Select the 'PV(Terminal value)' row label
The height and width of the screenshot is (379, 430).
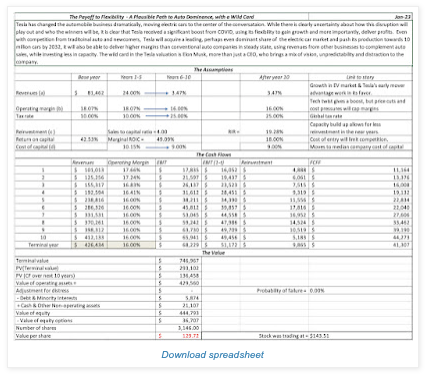coord(37,268)
